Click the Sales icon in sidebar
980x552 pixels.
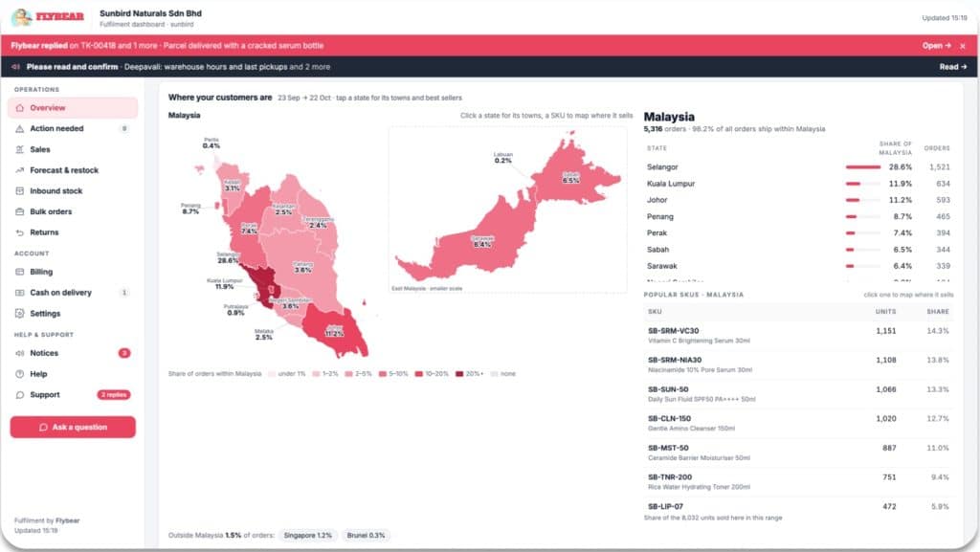click(19, 149)
